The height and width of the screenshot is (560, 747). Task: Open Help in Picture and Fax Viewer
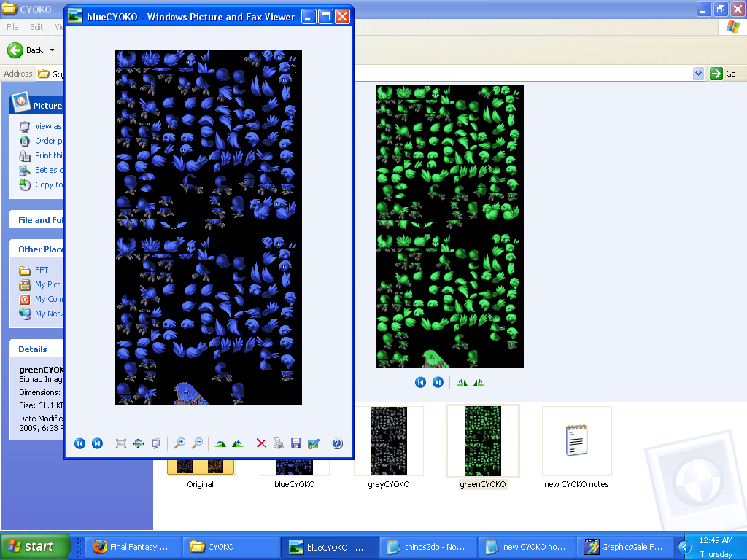[x=337, y=444]
